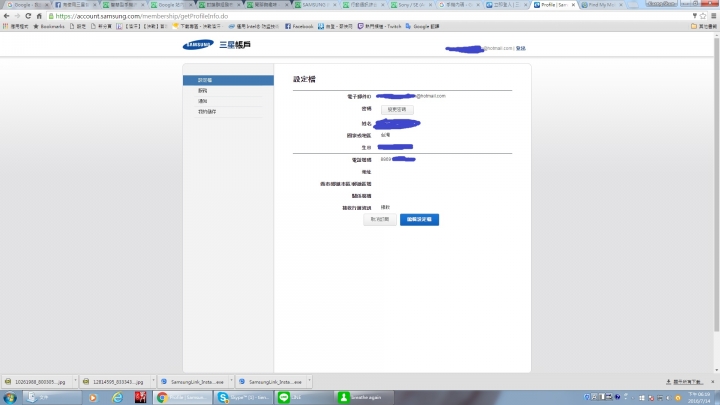Go forward with the browser forward arrow
Viewport: 720px width, 405px height.
(x=17, y=16)
